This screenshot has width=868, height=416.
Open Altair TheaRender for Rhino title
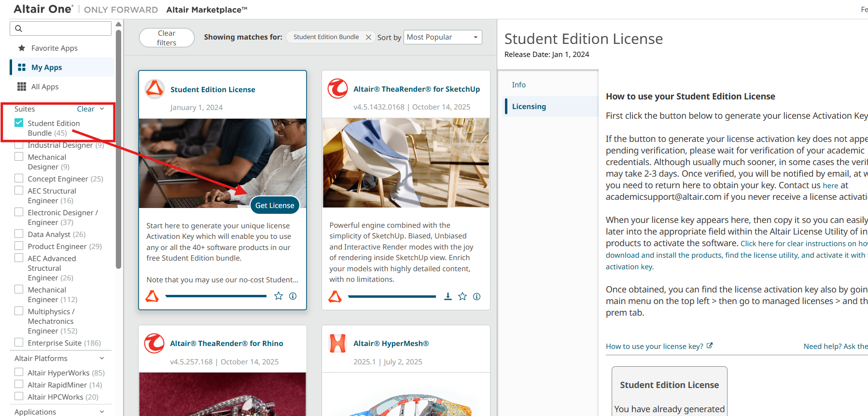tap(226, 344)
